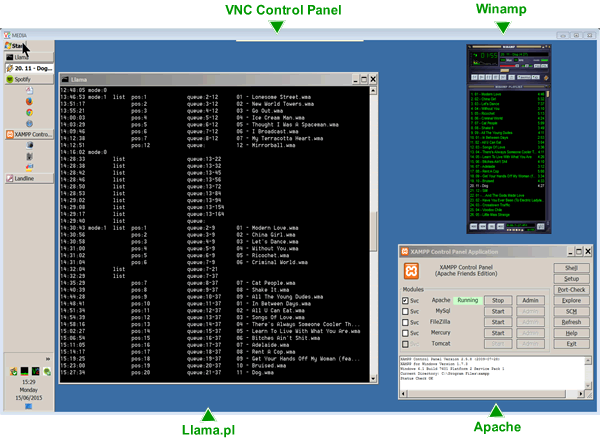Viewport: 600px width, 442px height.
Task: Toggle Winamp playlist PL button
Action: coord(544,66)
